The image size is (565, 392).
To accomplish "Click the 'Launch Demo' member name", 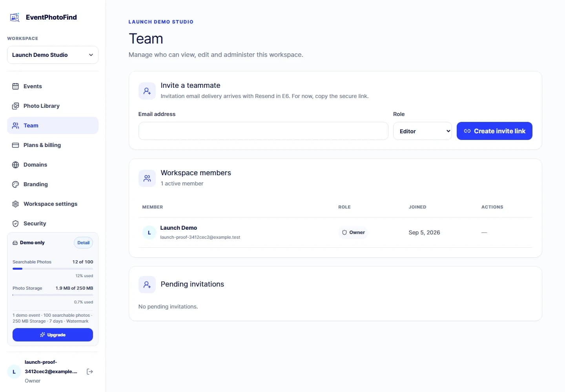I will click(x=179, y=228).
